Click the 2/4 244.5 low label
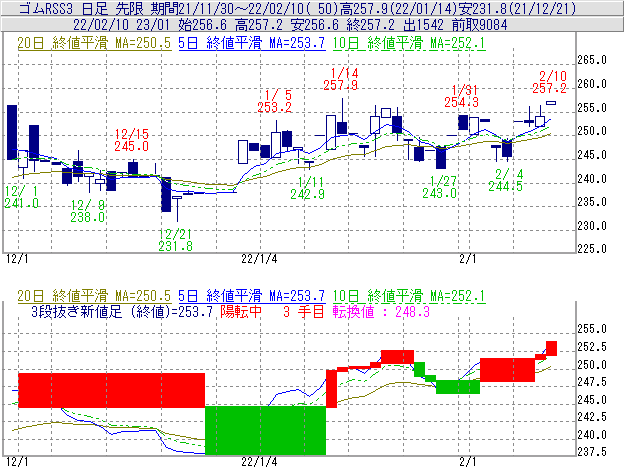Viewport: 624px width, 475px height. click(505, 180)
